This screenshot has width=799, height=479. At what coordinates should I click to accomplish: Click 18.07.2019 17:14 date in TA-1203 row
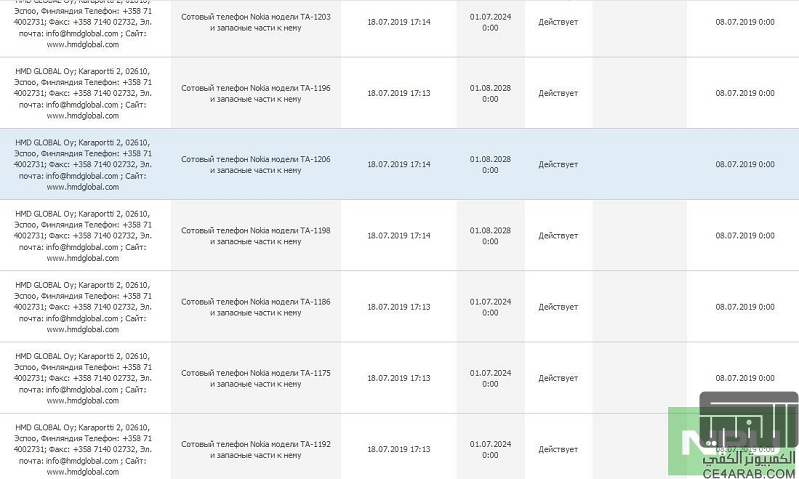point(398,22)
